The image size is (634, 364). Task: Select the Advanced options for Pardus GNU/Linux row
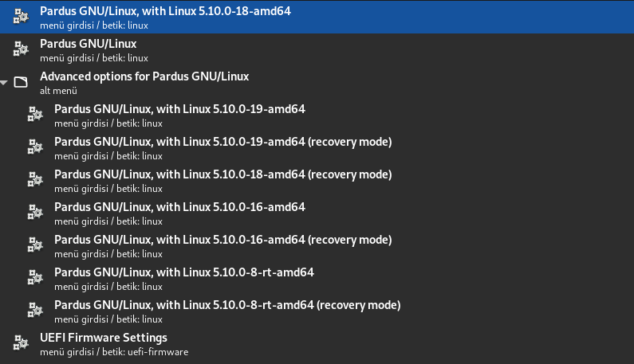pyautogui.click(x=144, y=77)
